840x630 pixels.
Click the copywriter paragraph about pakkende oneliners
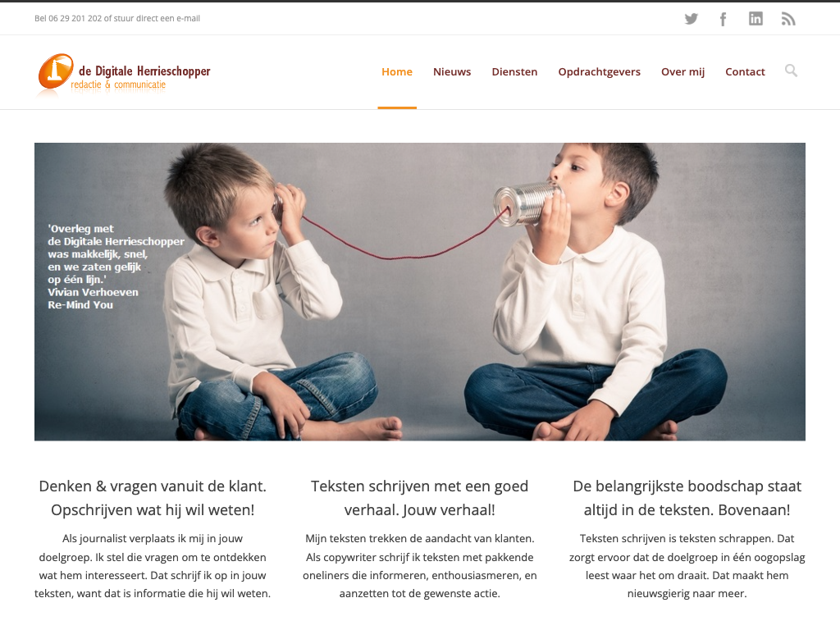(x=419, y=566)
